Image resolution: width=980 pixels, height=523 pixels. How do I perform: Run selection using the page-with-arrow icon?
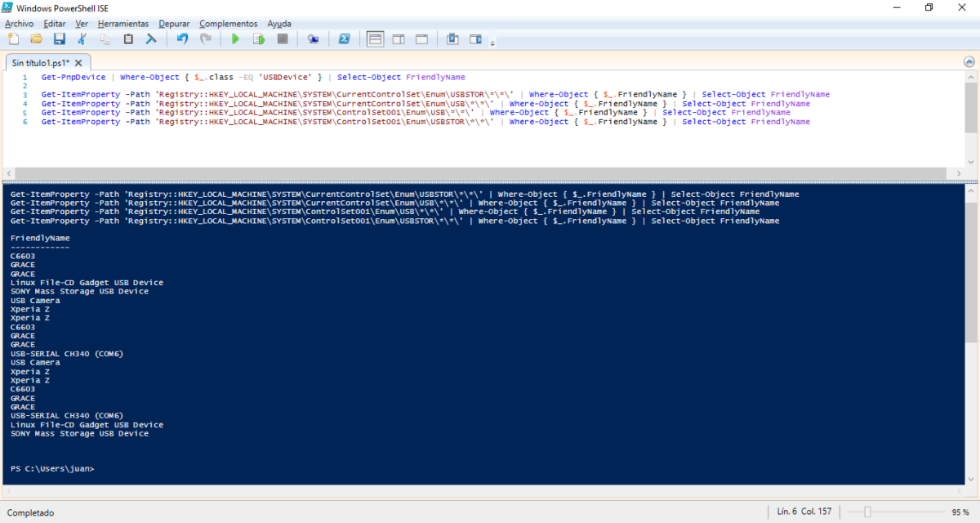pyautogui.click(x=259, y=38)
